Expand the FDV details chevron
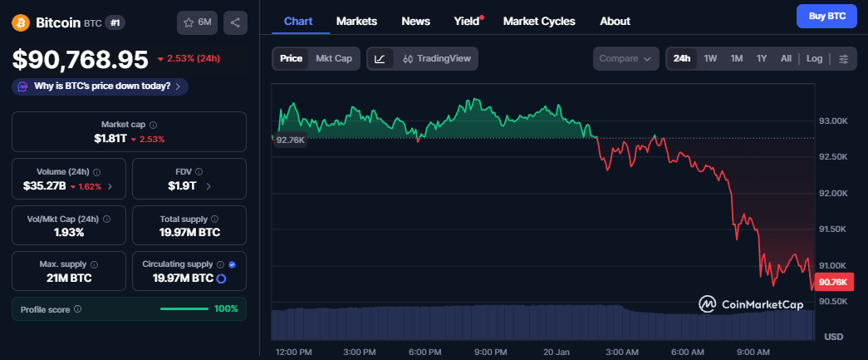 pyautogui.click(x=208, y=186)
